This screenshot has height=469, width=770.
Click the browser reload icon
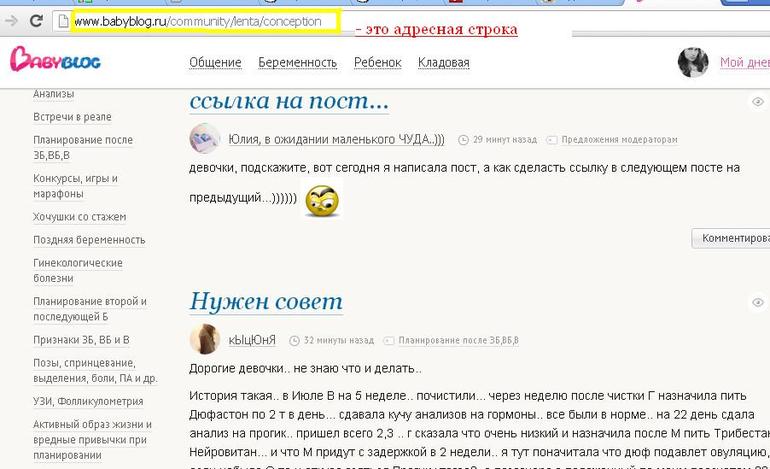tap(36, 21)
